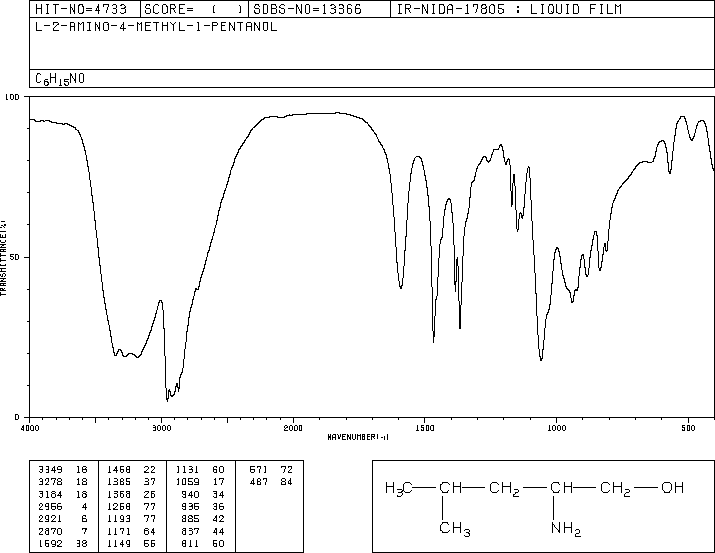Click the 3000 wavenumber axis tick
This screenshot has width=715, height=553.
coord(161,428)
